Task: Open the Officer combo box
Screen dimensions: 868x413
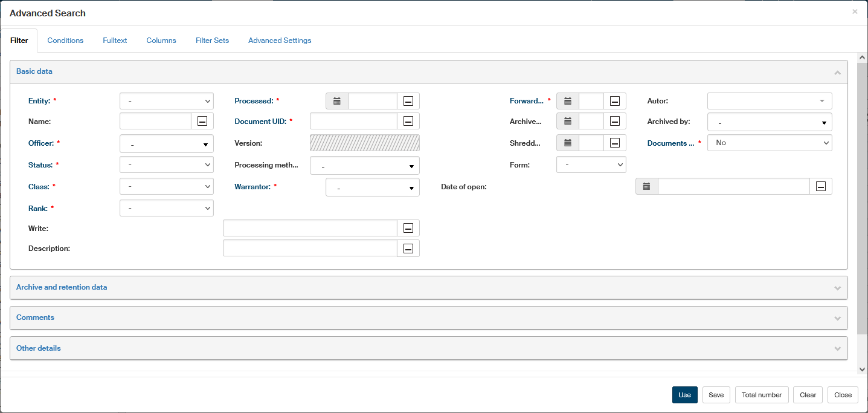Action: click(167, 144)
